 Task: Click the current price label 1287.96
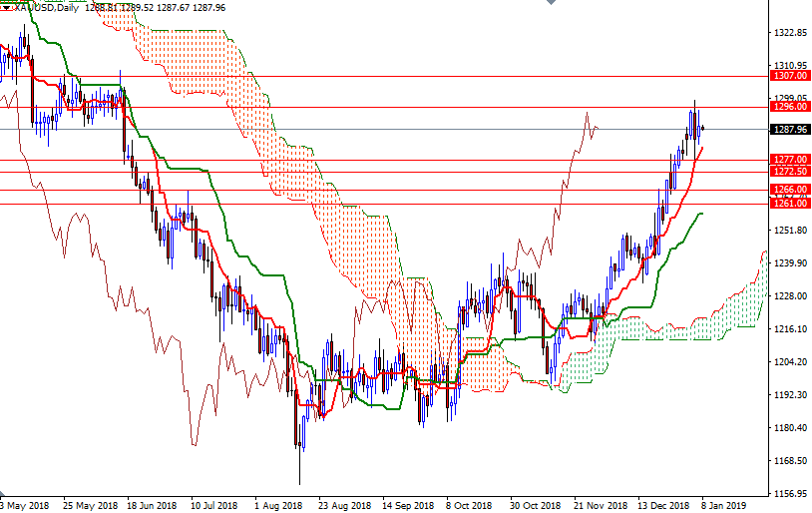[789, 129]
